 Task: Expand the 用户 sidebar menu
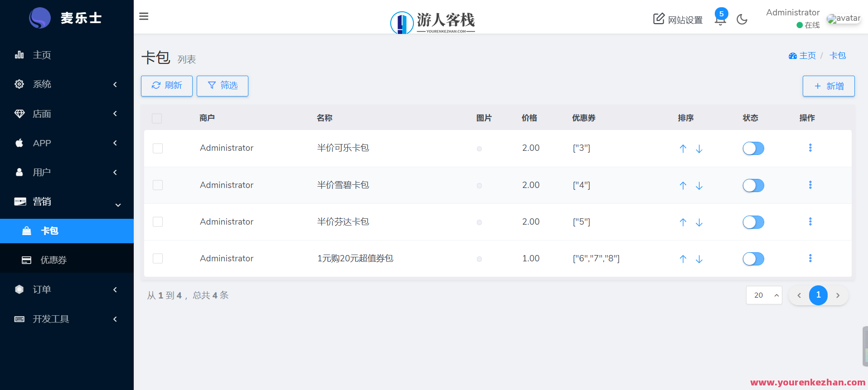point(67,173)
